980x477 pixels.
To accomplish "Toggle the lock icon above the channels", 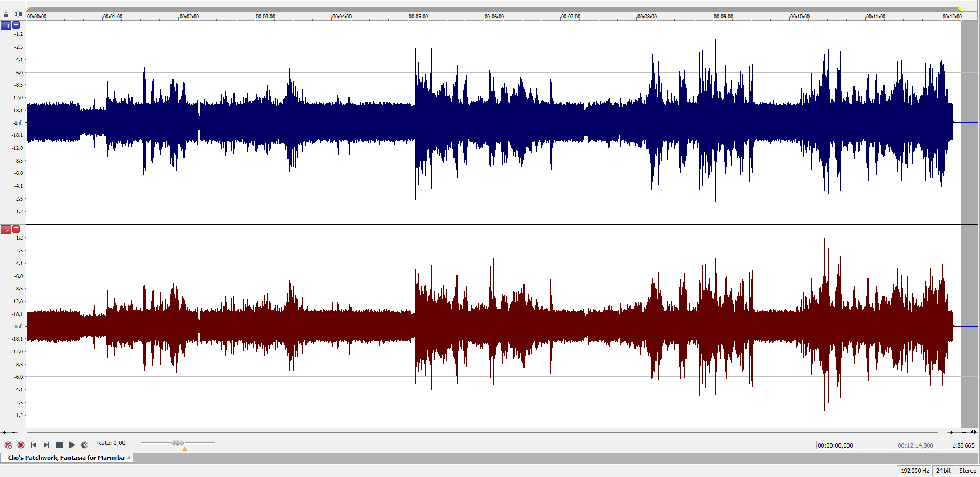I will [6, 14].
